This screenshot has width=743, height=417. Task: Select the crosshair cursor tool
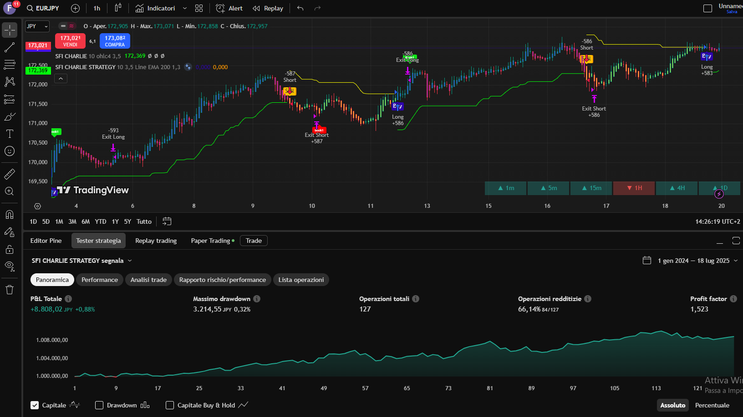tap(9, 30)
